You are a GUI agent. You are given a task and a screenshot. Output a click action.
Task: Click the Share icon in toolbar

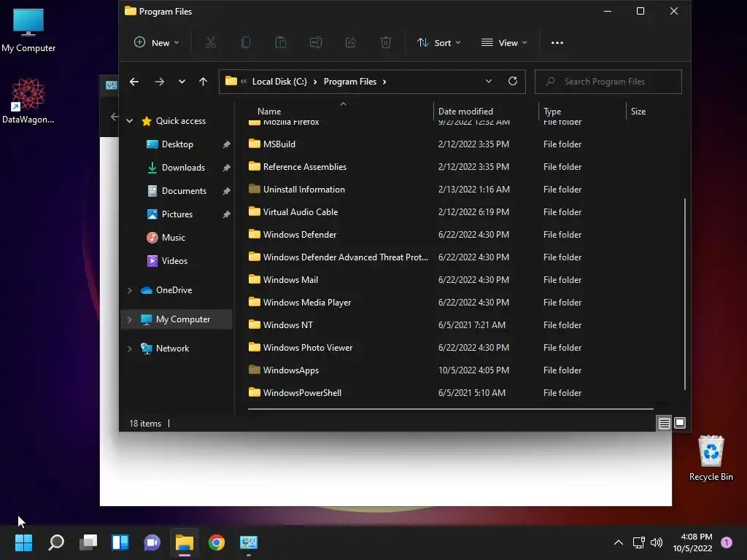351,43
